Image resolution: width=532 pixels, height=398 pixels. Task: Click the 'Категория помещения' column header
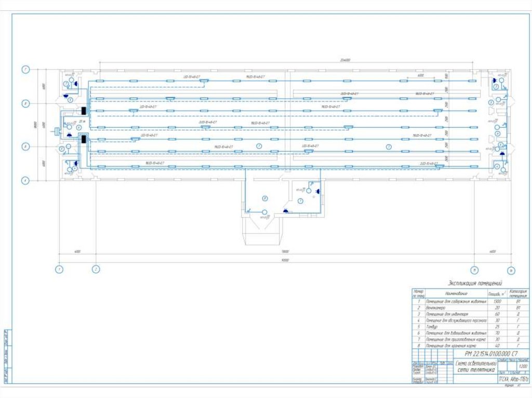518,294
